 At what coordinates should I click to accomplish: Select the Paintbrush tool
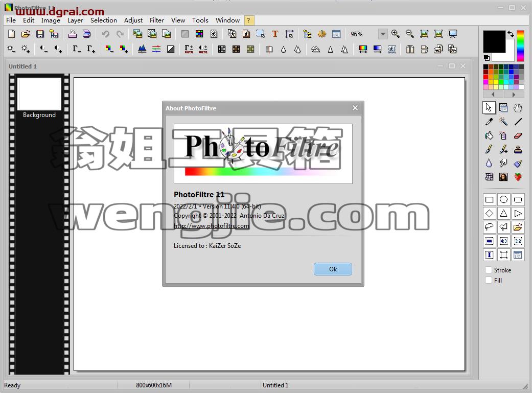coord(489,149)
